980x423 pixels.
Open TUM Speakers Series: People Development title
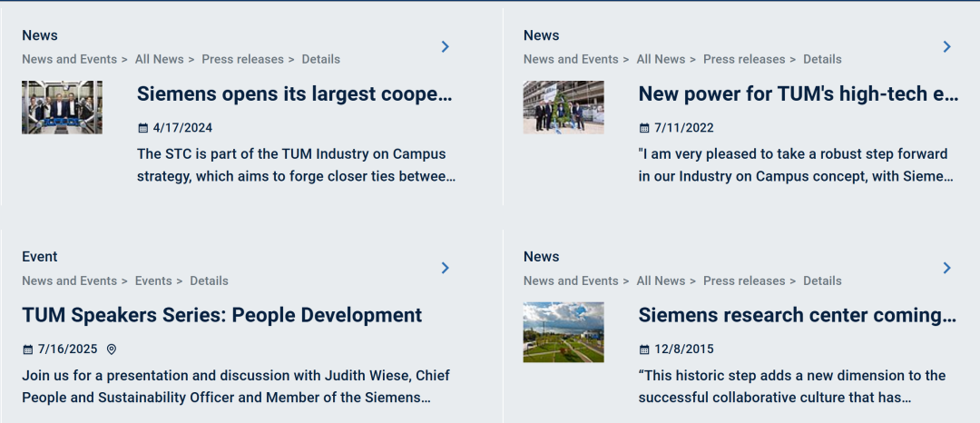coord(221,316)
